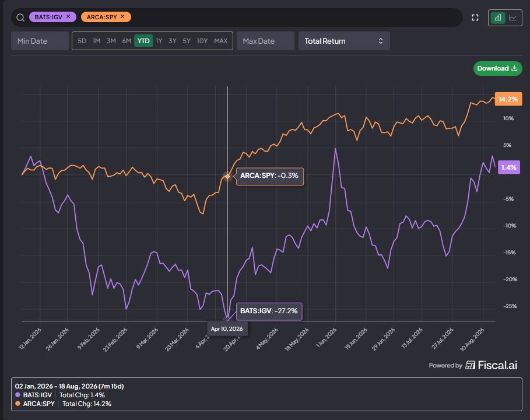
Task: Select the 6M time range
Action: coord(127,41)
